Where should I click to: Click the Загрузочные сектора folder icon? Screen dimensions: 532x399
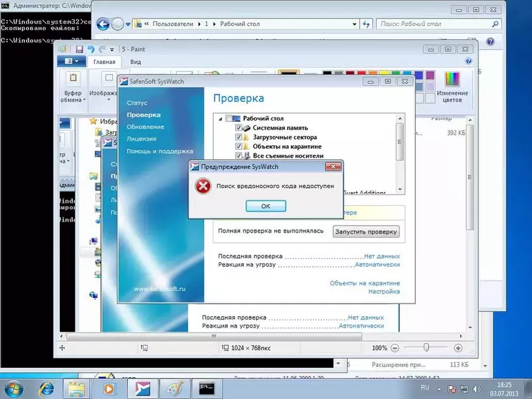coord(246,137)
